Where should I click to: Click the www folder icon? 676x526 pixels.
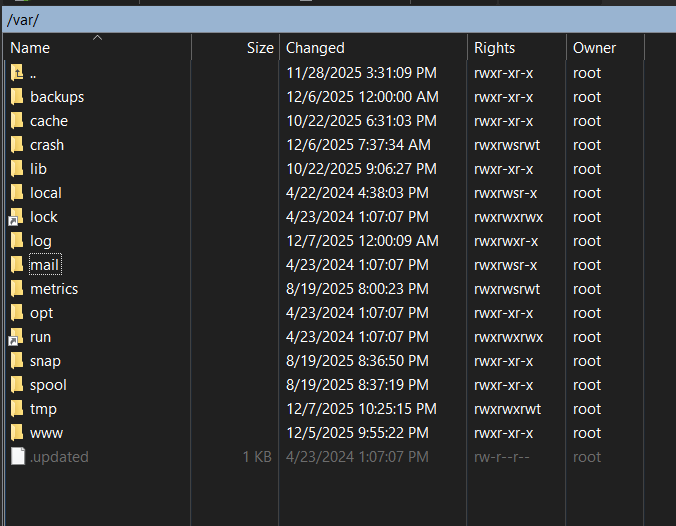pyautogui.click(x=17, y=433)
